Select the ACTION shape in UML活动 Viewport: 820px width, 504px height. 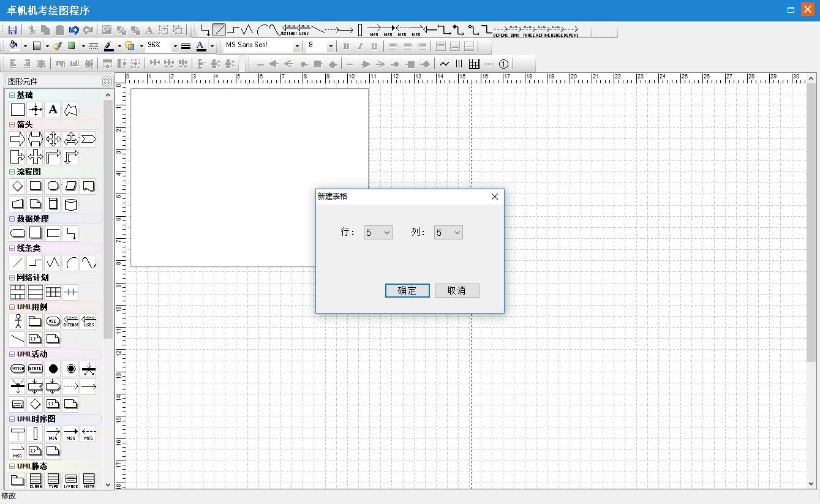pyautogui.click(x=18, y=369)
